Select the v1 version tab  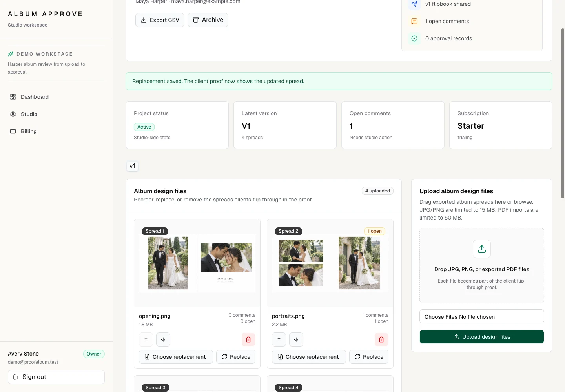pos(132,166)
